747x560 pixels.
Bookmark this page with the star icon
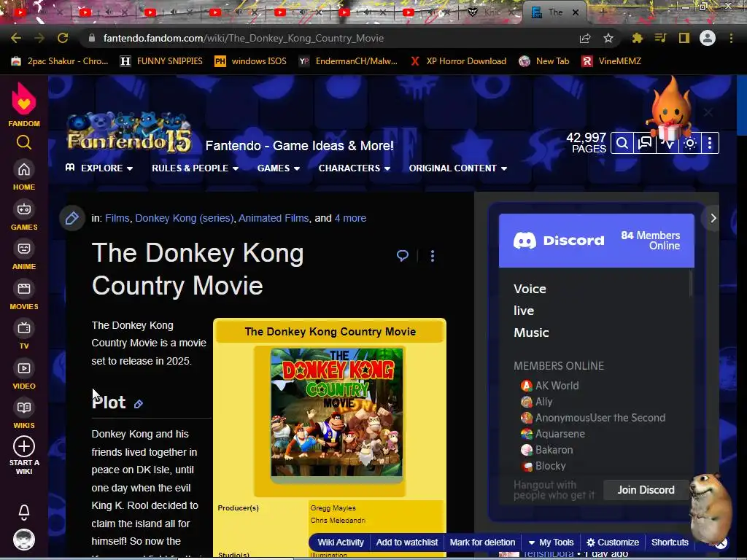(x=608, y=38)
